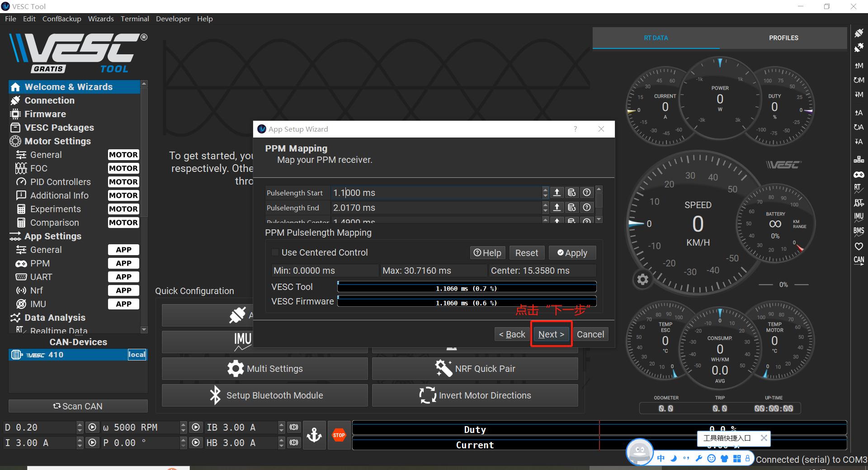Apply brake using the IB brake icon
The height and width of the screenshot is (470, 868).
(x=294, y=427)
